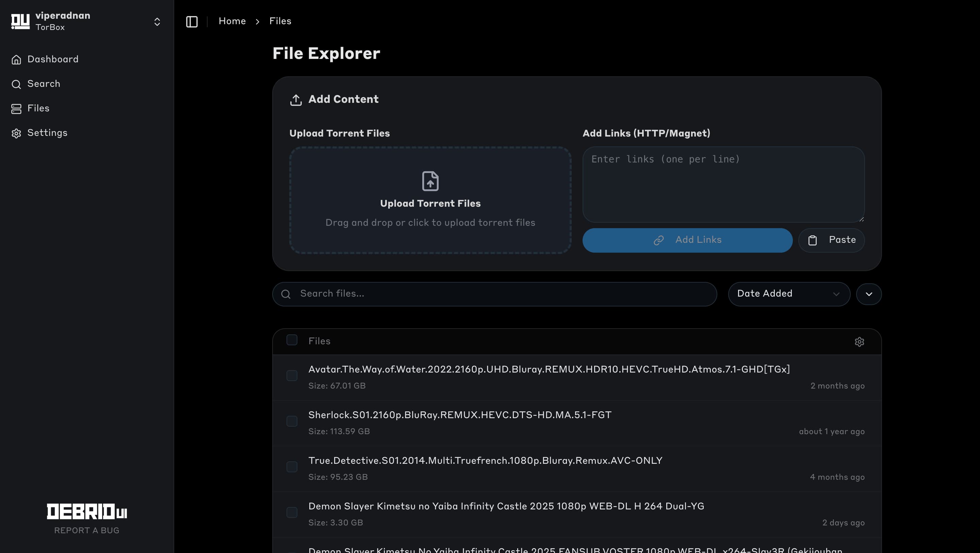This screenshot has width=980, height=553.
Task: Open the Date Added sort dropdown
Action: (789, 294)
